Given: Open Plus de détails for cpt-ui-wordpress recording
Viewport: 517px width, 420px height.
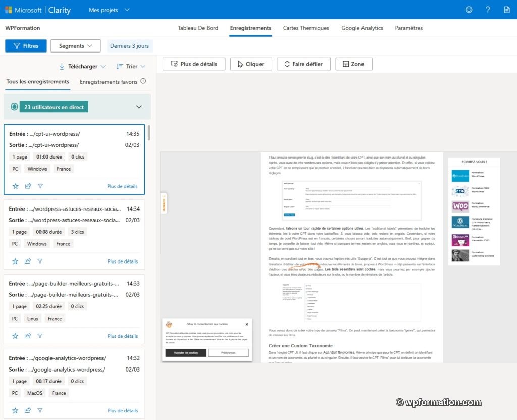Looking at the screenshot, I should tap(122, 186).
